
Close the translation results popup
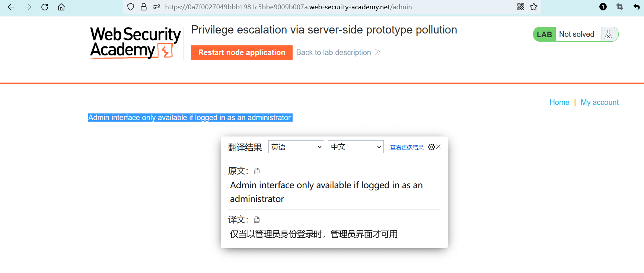[x=439, y=147]
